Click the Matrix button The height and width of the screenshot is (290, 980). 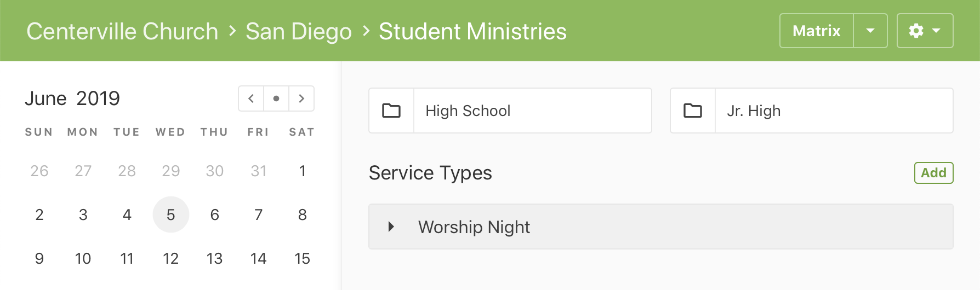click(816, 31)
